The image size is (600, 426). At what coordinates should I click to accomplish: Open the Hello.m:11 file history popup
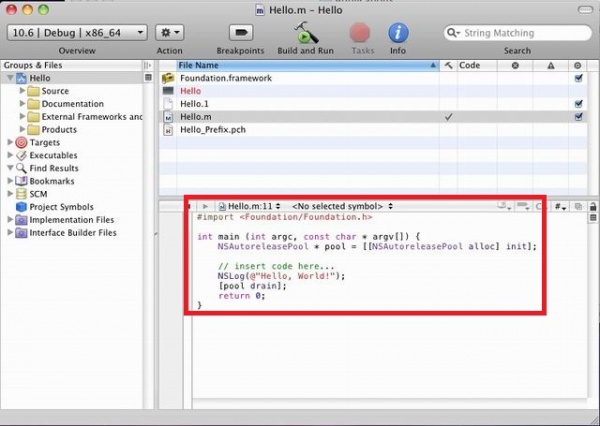[249, 206]
